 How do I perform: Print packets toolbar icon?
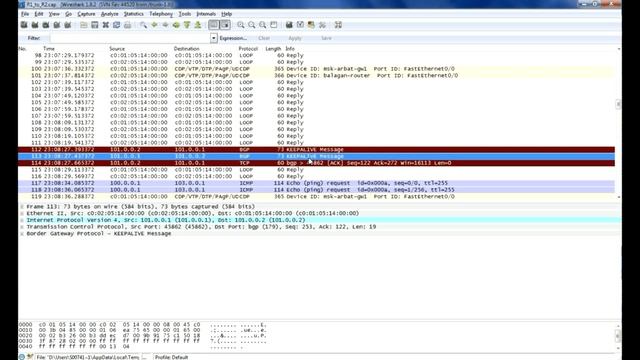click(x=127, y=25)
